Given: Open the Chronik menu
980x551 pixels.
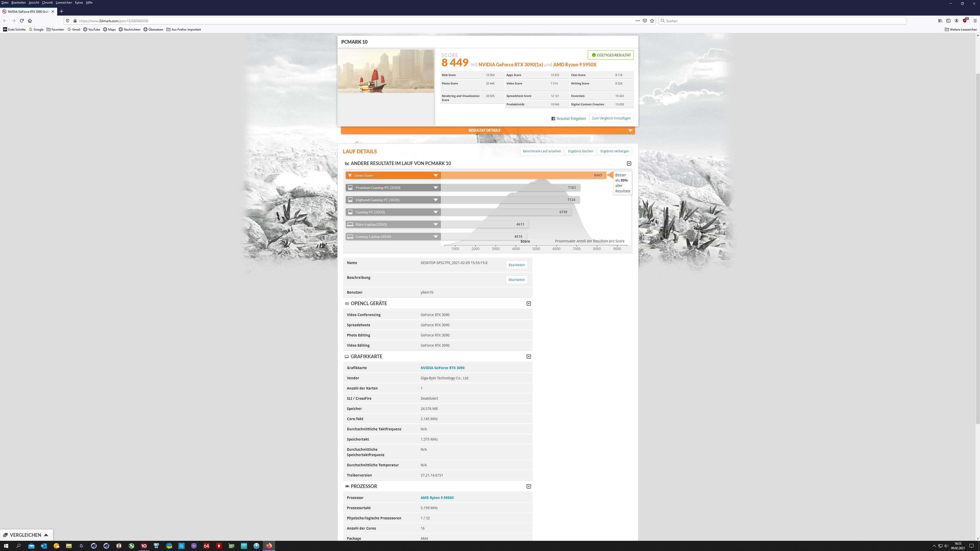Looking at the screenshot, I should [47, 3].
